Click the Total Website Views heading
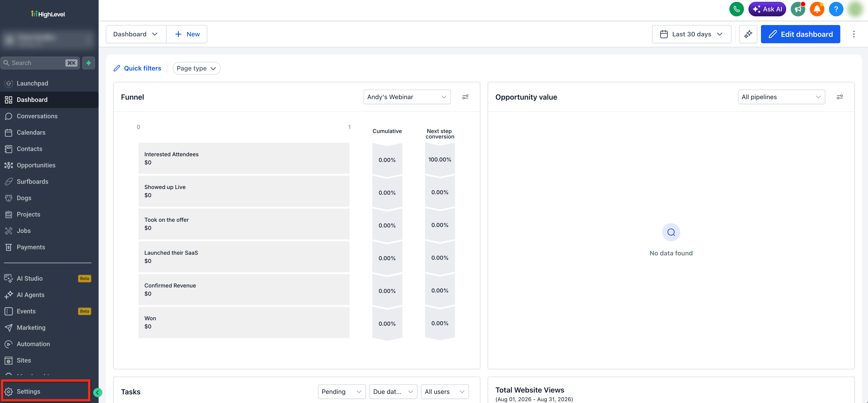868x403 pixels. (x=530, y=390)
